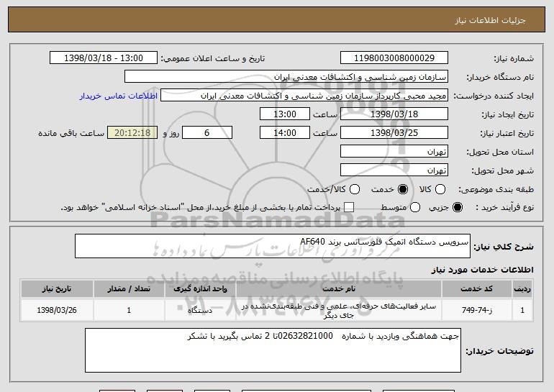Click the validity date 1398/03/25 field
554x392 pixels.
[394, 133]
